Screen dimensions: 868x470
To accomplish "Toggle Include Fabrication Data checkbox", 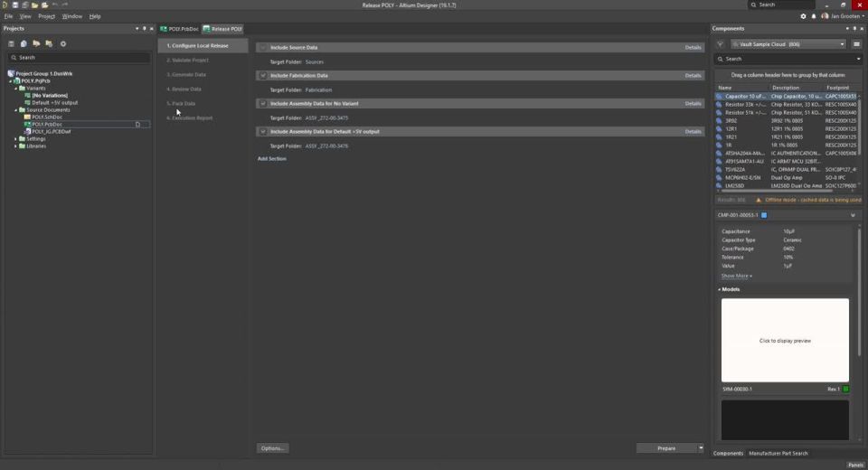I will (x=263, y=75).
